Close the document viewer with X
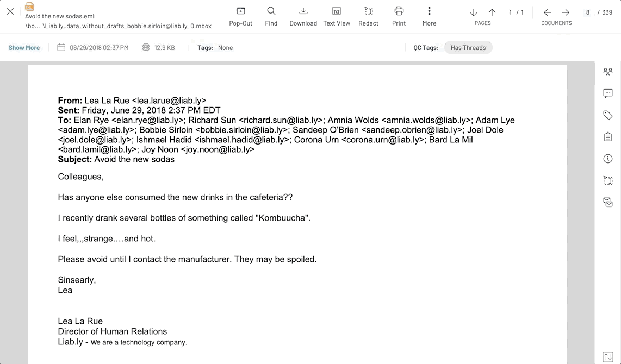The width and height of the screenshot is (621, 364). 10,11
